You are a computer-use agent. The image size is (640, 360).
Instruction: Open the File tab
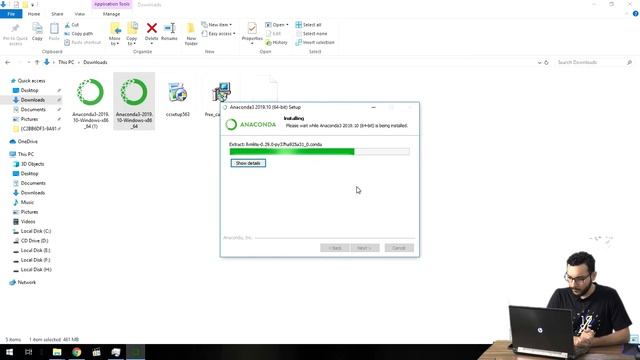[11, 14]
